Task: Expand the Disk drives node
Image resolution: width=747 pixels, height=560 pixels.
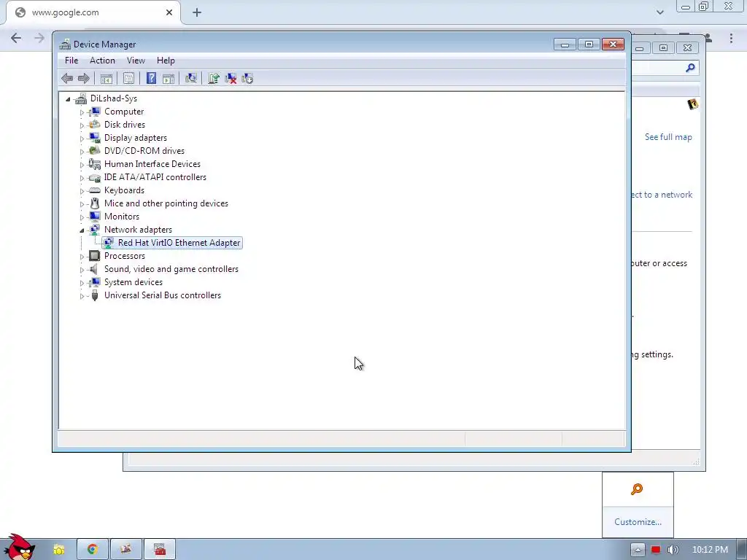Action: coord(82,125)
